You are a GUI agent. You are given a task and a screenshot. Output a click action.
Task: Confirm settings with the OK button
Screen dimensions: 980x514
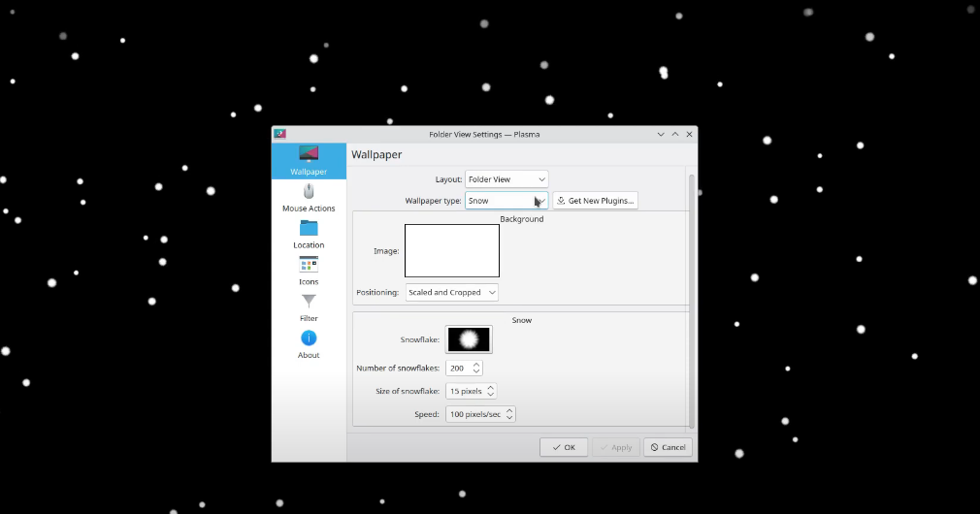pyautogui.click(x=564, y=447)
